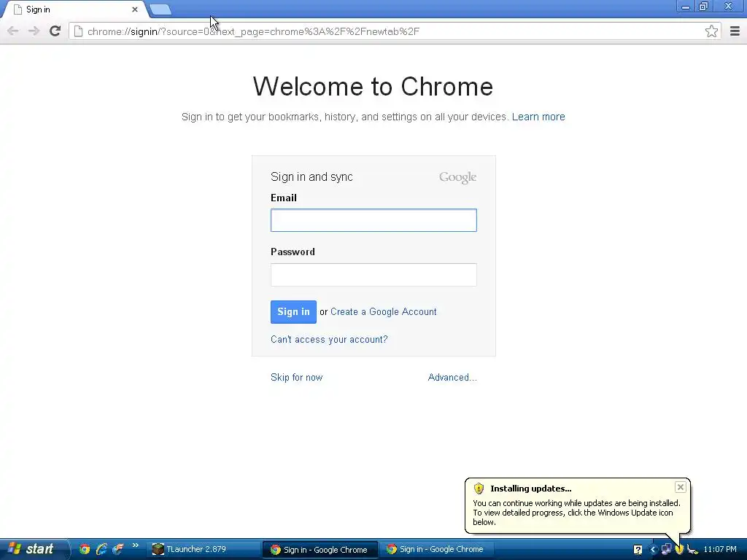The width and height of the screenshot is (747, 560).
Task: Click the Email input field
Action: 373,220
